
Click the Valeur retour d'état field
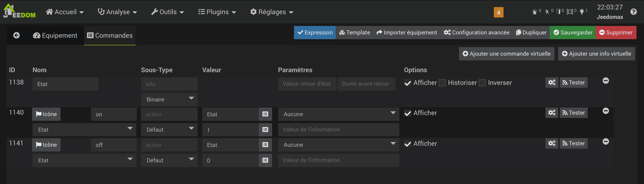tap(307, 84)
